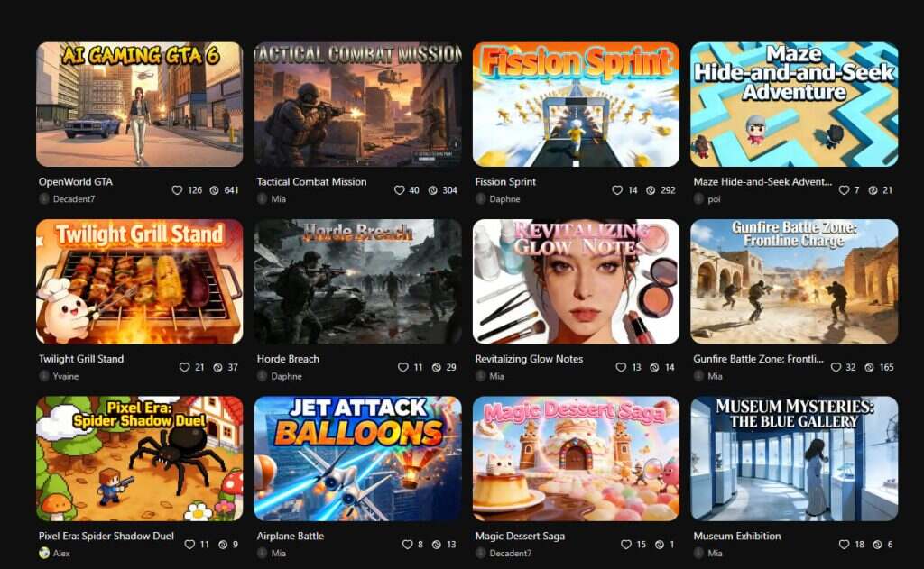Like Magic Dessert Saga with heart icon
Viewport: 924px width, 569px height.
(x=626, y=545)
